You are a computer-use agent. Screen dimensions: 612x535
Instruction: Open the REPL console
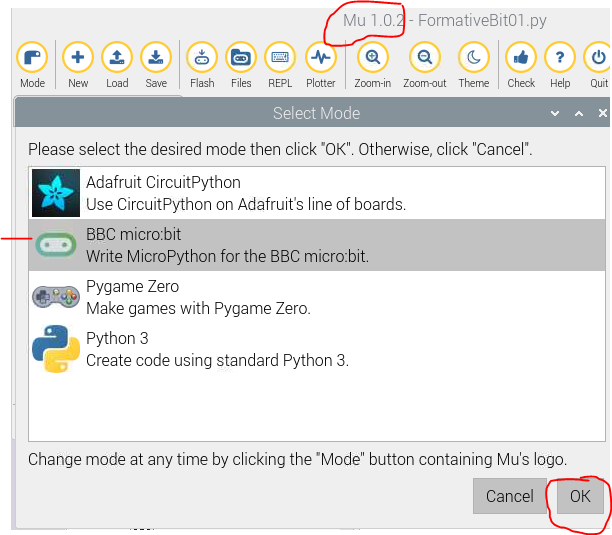pos(280,65)
